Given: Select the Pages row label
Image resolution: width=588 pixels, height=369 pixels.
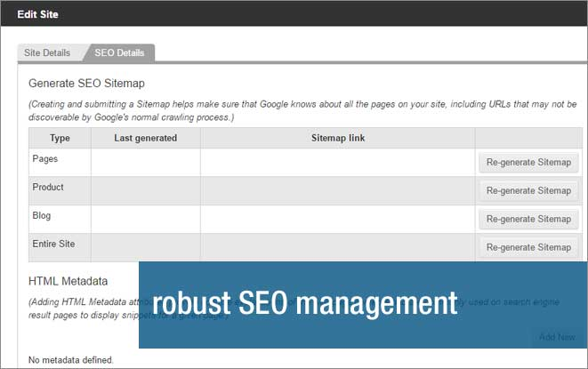Looking at the screenshot, I should [44, 157].
